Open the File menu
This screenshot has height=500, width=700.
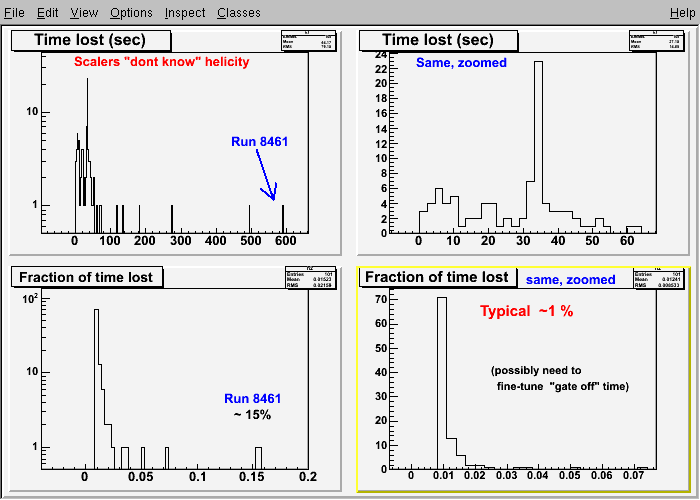coord(14,13)
